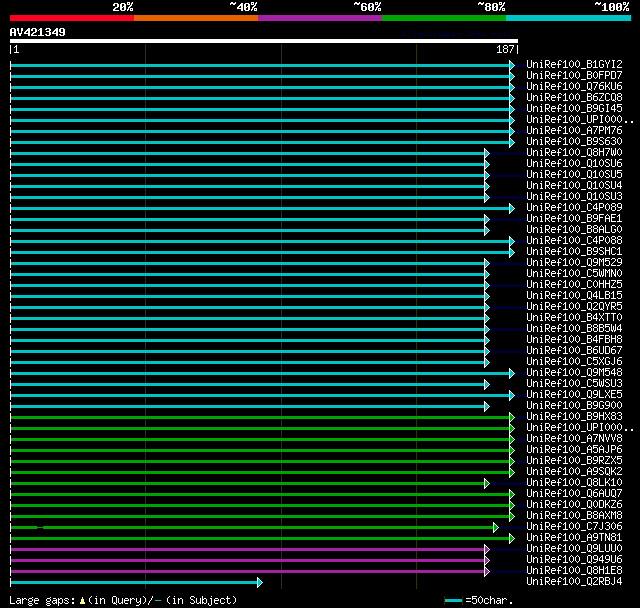This screenshot has width=640, height=608.
Task: Select the UniRef100_C5WSU3 label
Action: (x=574, y=384)
